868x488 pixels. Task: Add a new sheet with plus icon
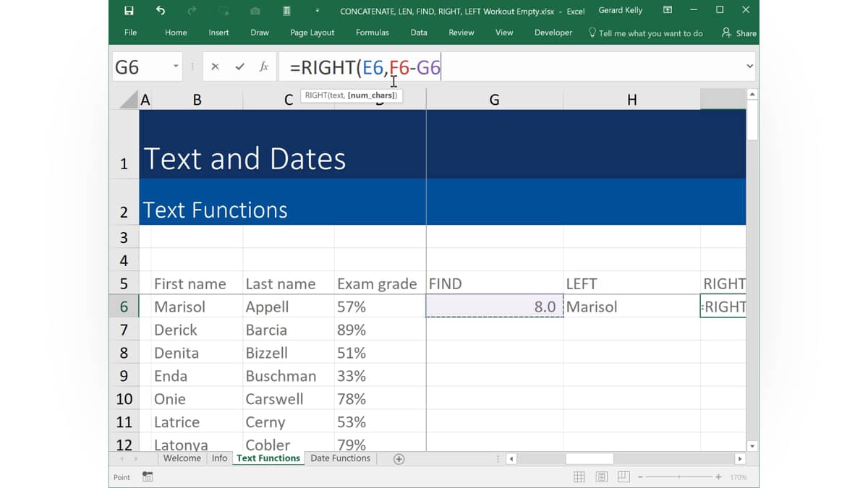[x=399, y=459]
